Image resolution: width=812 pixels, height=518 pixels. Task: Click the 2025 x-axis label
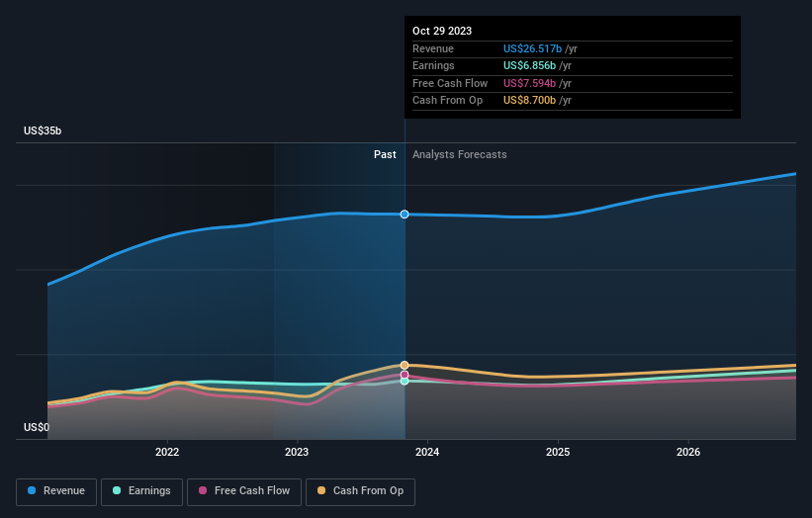pyautogui.click(x=558, y=453)
